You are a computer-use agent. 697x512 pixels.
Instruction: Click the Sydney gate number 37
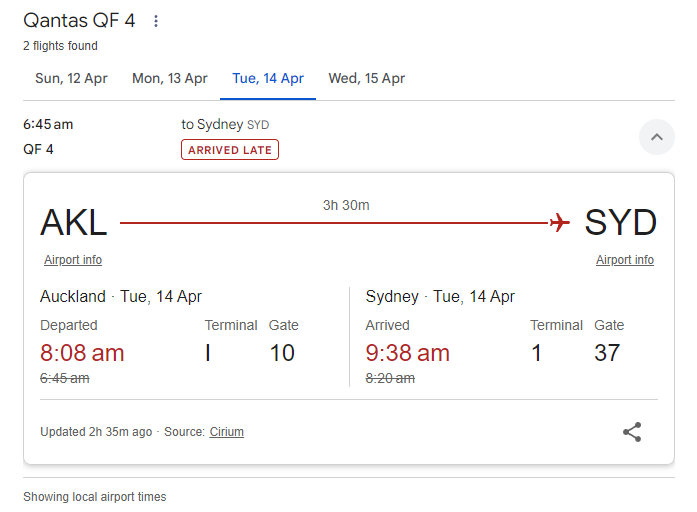607,353
